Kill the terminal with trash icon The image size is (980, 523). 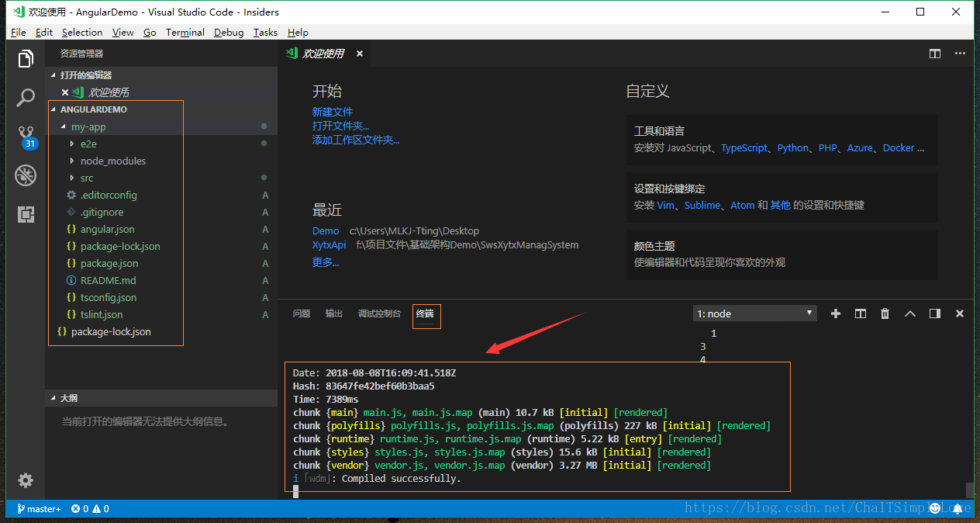(x=885, y=313)
